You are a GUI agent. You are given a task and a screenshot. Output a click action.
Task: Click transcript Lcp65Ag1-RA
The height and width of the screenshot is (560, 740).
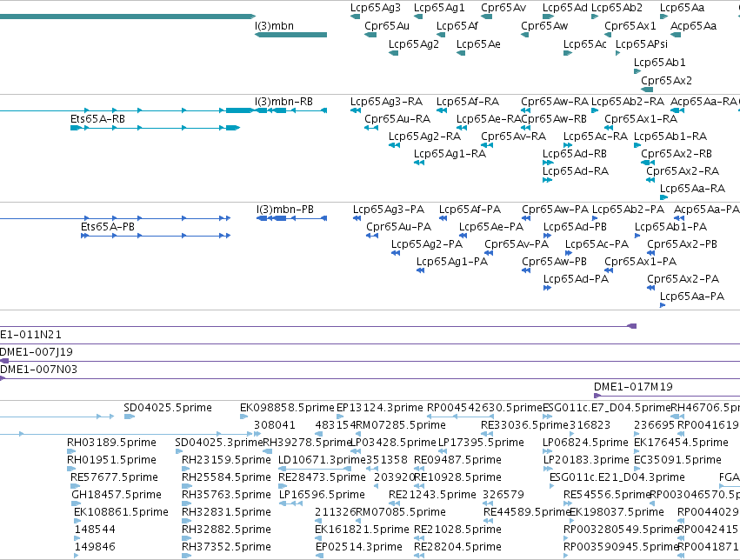(450, 154)
